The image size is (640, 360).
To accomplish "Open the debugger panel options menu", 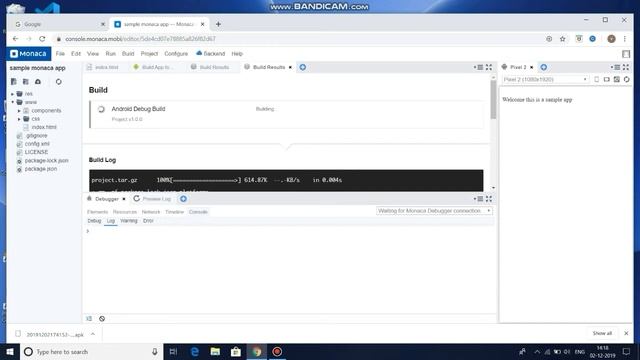I will (x=479, y=199).
